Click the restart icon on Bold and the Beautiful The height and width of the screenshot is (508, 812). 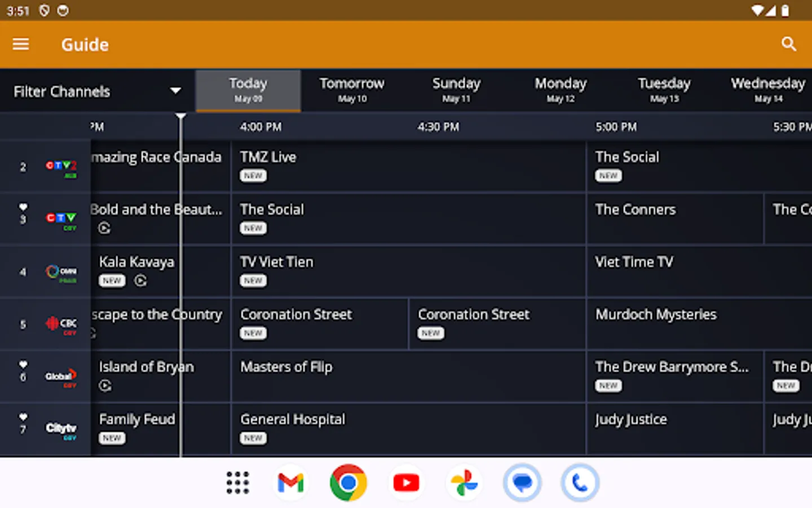pyautogui.click(x=105, y=228)
